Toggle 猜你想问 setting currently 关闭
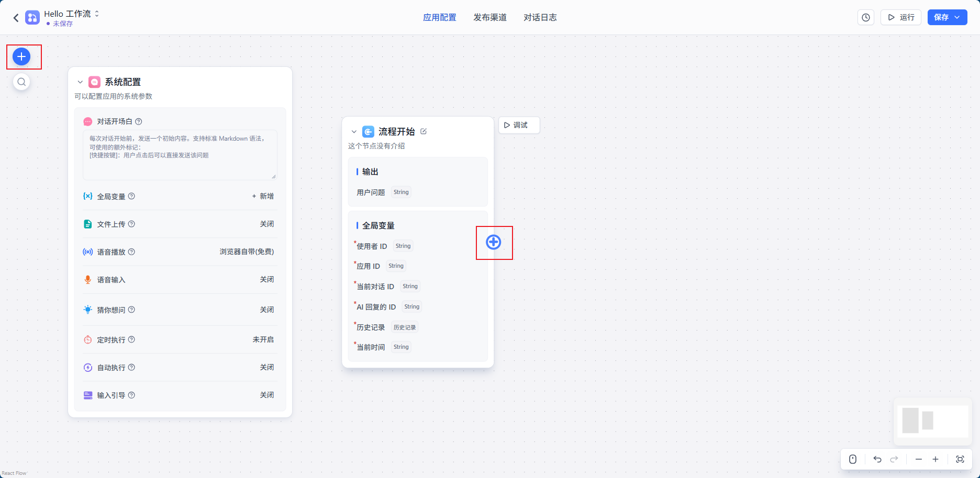This screenshot has height=478, width=980. pyautogui.click(x=266, y=310)
